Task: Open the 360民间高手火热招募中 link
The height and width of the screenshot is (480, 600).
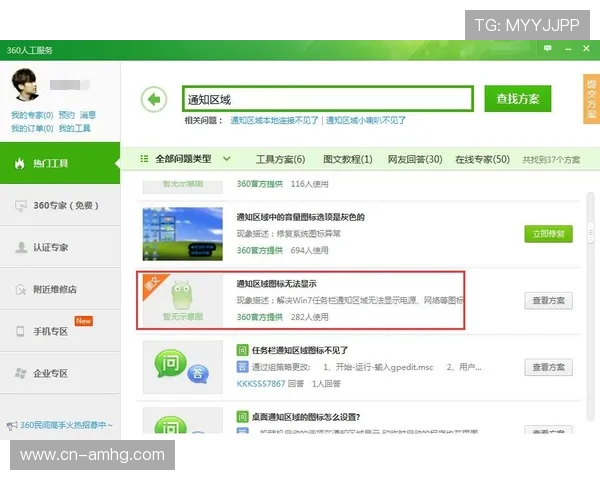Action: tap(66, 425)
